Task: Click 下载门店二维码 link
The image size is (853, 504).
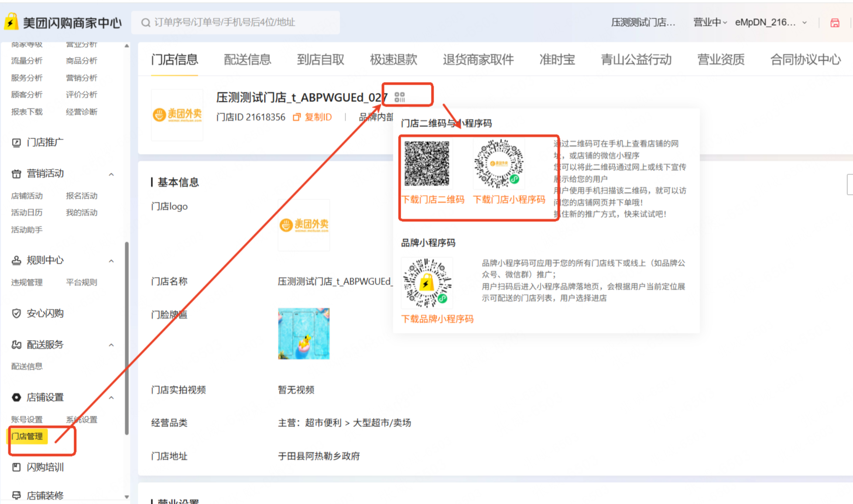Action: 433,199
